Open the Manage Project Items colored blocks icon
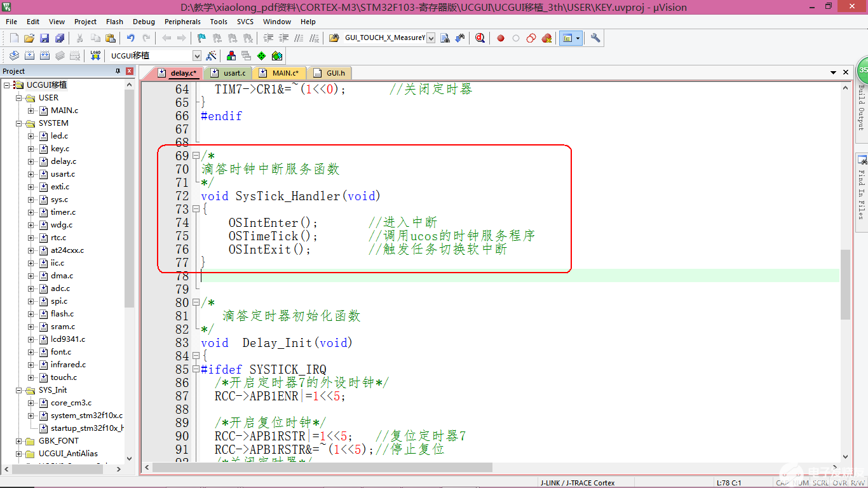868x488 pixels. [231, 56]
